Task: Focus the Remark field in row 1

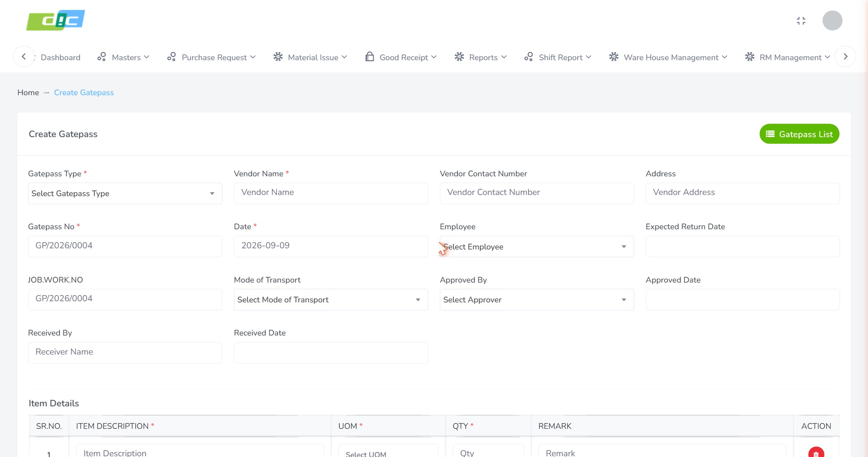Action: pos(662,451)
